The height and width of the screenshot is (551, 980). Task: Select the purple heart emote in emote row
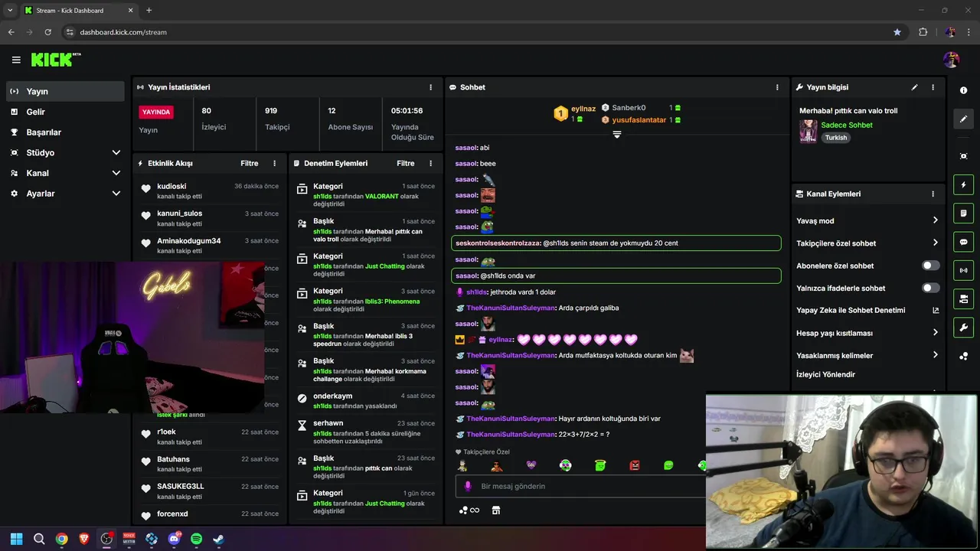(x=531, y=465)
